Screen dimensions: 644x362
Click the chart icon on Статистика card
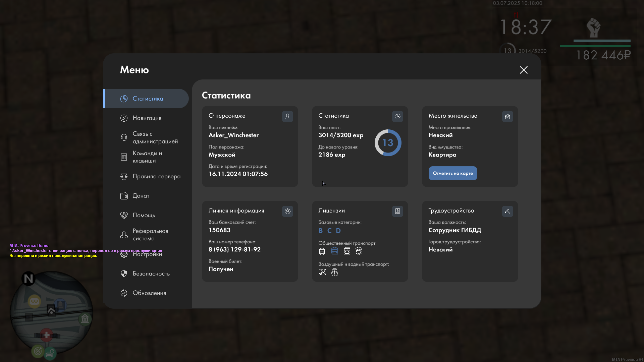click(x=397, y=116)
